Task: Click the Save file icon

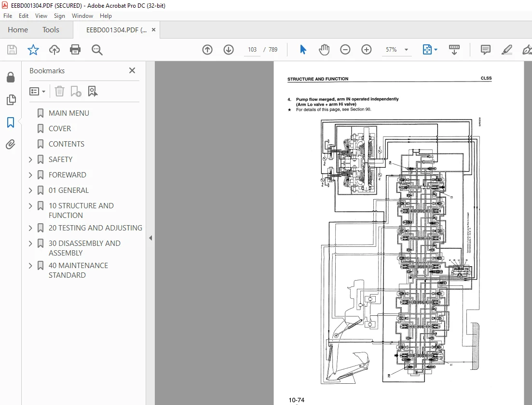Action: (12, 50)
